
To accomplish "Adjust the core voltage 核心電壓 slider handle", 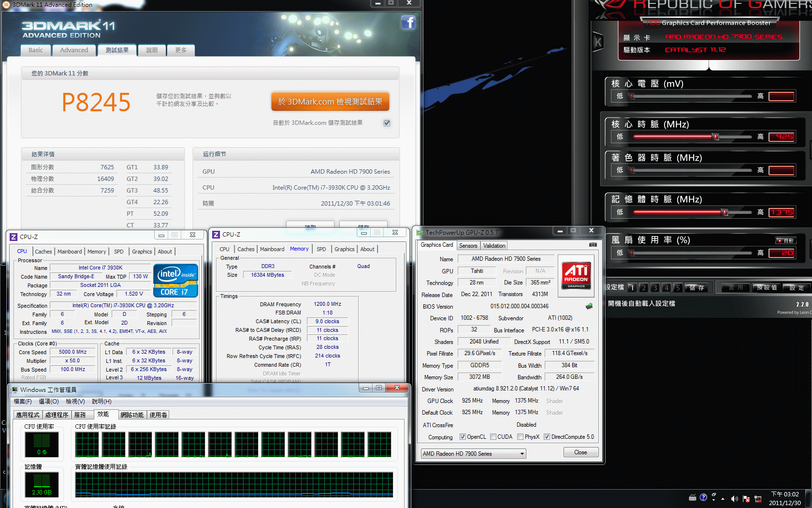I will coord(632,96).
